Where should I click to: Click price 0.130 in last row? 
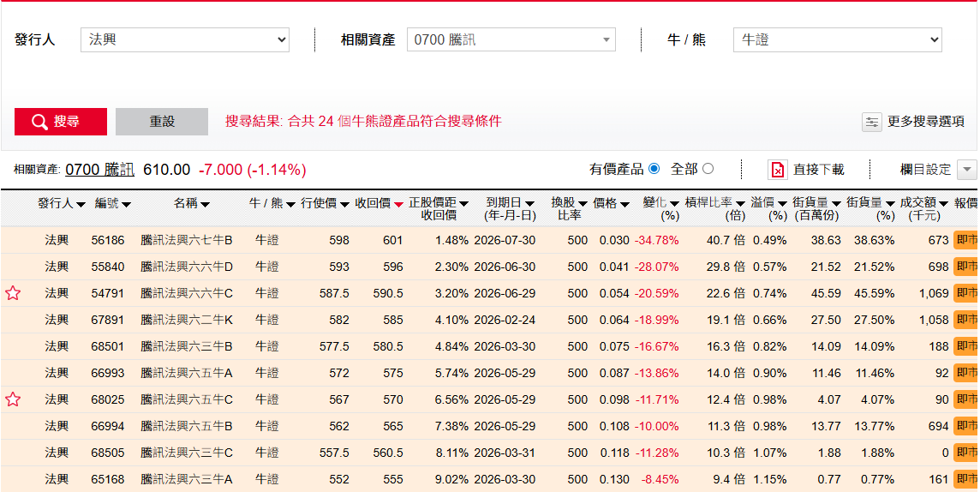tap(614, 479)
